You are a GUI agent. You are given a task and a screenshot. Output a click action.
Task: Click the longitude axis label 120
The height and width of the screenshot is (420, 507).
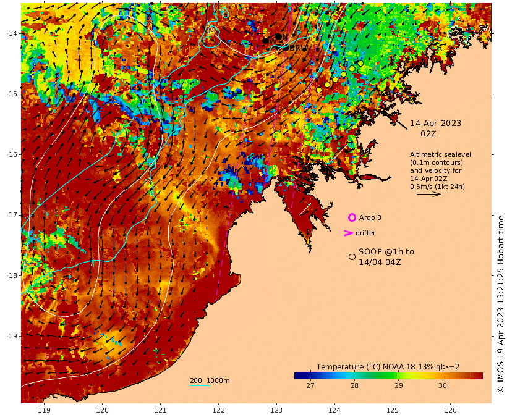tap(102, 410)
